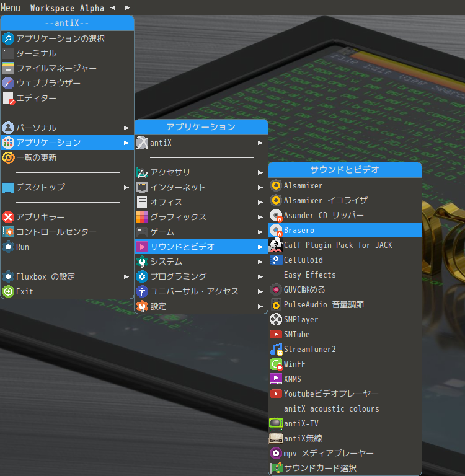The image size is (465, 476).
Task: Select アプリケーション in the antiX menu
Action: pyautogui.click(x=67, y=143)
